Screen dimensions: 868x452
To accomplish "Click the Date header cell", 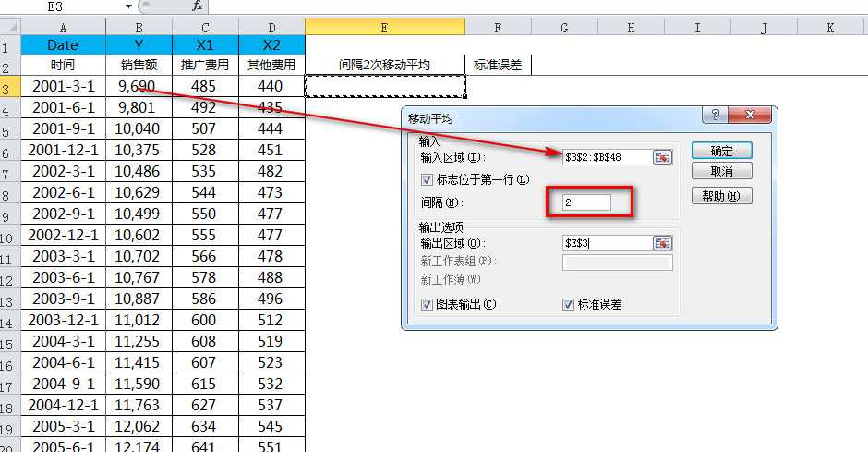I will pyautogui.click(x=63, y=45).
